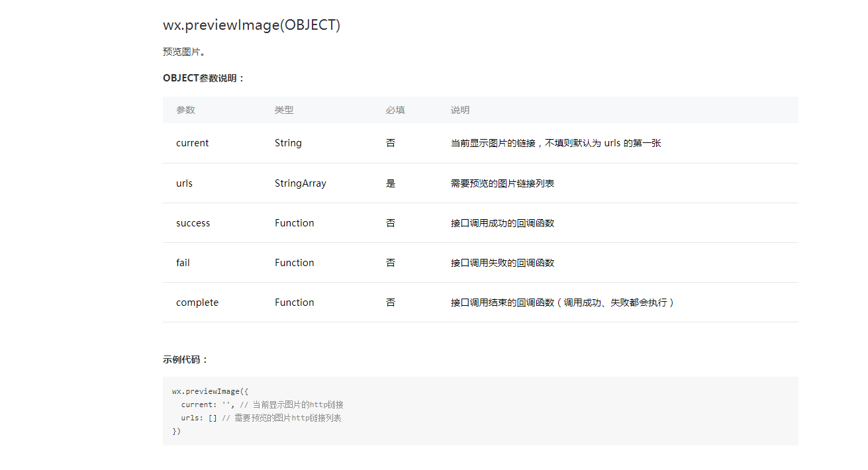Image resolution: width=868 pixels, height=470 pixels.
Task: Select the urls parameter name cell
Action: click(x=184, y=183)
